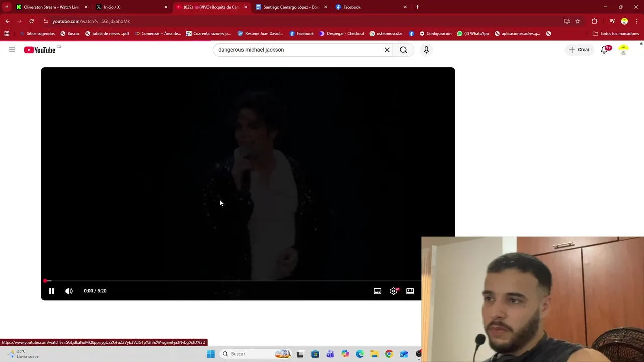644x362 pixels.
Task: Click the taskbar Buscar search box
Action: point(257,354)
